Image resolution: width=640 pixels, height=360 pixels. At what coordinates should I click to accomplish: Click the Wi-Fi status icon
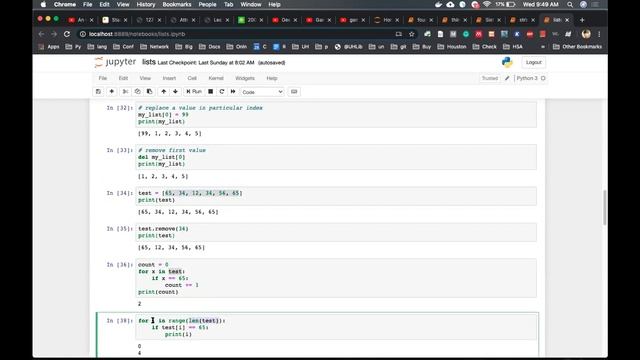(x=487, y=4)
